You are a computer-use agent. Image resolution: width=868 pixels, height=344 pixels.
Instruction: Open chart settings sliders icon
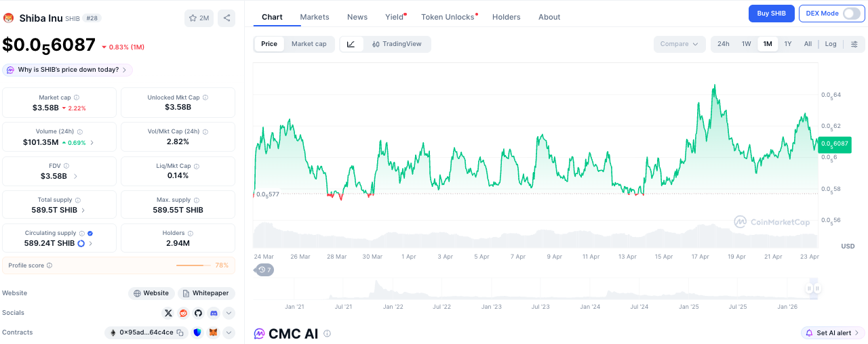[854, 44]
